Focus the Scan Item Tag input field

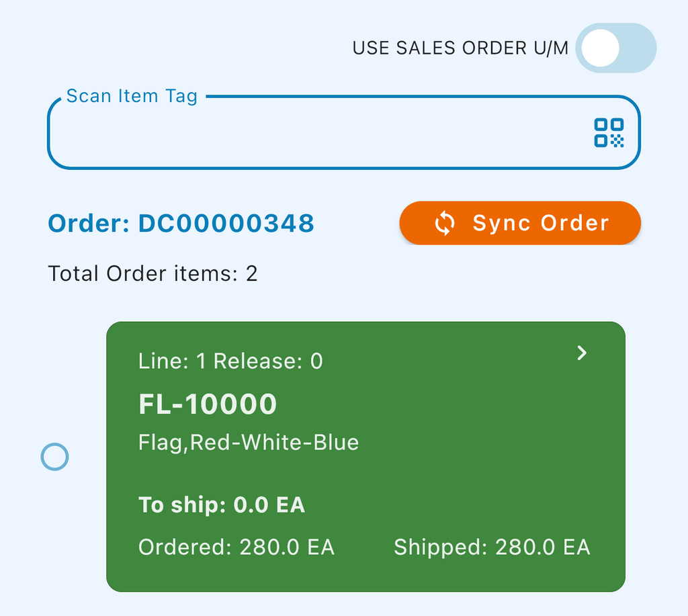tap(316, 133)
